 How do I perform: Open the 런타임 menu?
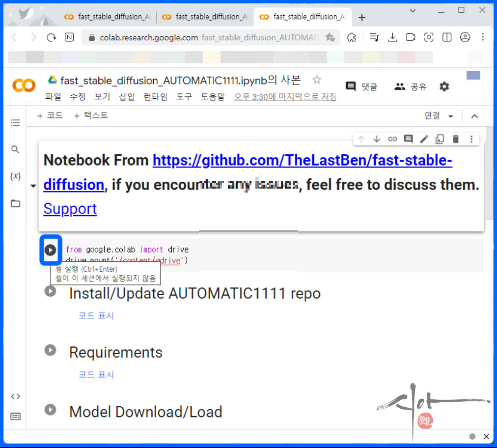[155, 97]
